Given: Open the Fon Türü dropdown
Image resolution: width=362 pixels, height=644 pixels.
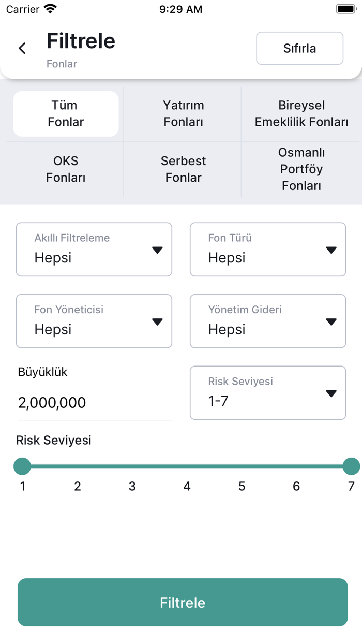Looking at the screenshot, I should pyautogui.click(x=267, y=249).
